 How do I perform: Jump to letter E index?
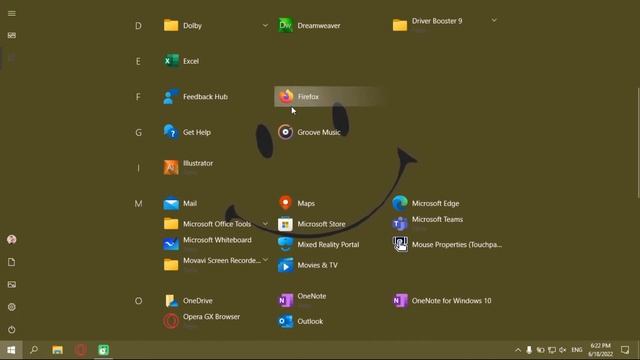138,61
